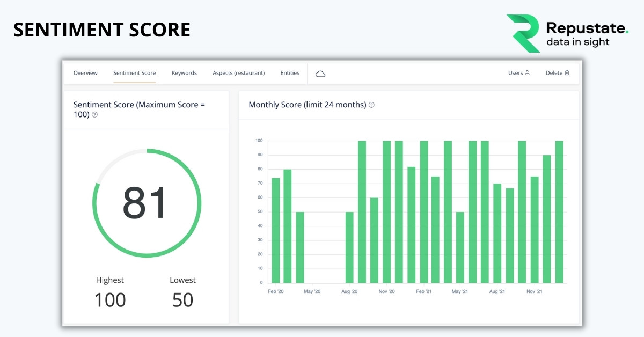Open help tooltip beside Monthly Score title

tap(371, 105)
